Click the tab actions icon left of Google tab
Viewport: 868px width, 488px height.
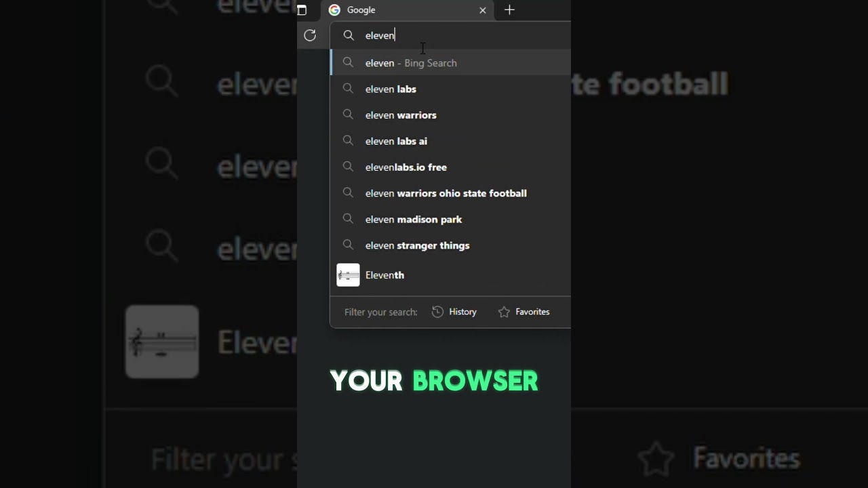coord(302,10)
